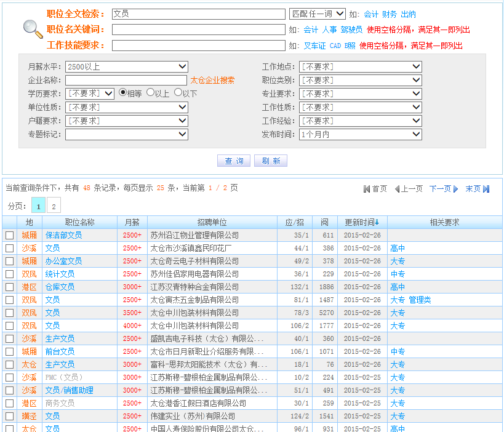
Task: Select the 以下 education radio button
Action: pos(178,93)
